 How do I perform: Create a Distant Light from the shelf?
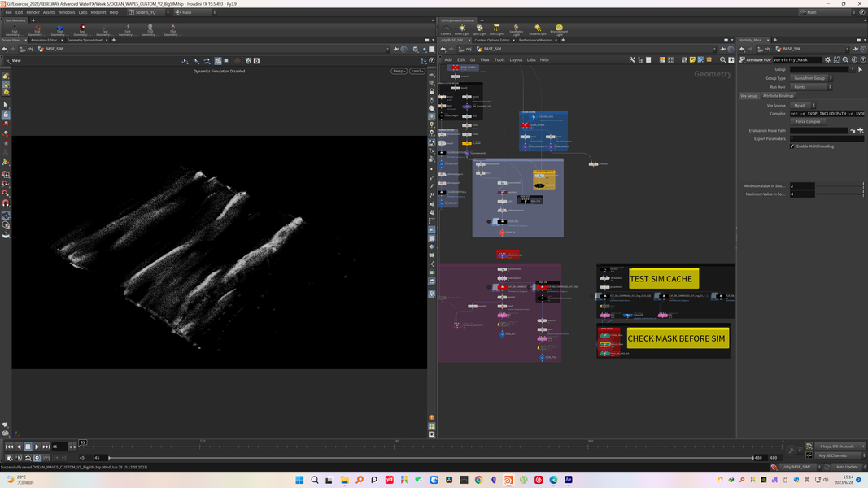coord(538,29)
